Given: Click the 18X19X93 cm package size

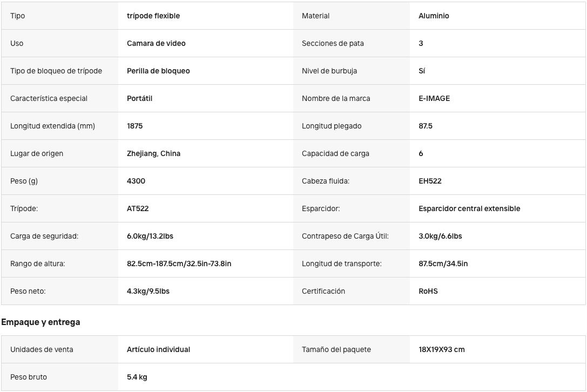Looking at the screenshot, I should tap(441, 350).
